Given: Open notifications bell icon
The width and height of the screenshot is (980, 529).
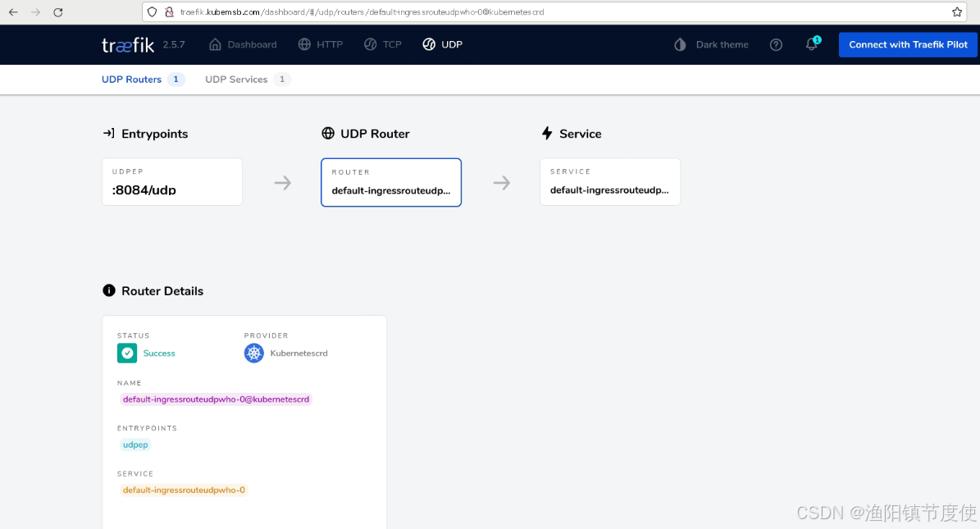Looking at the screenshot, I should pos(811,44).
